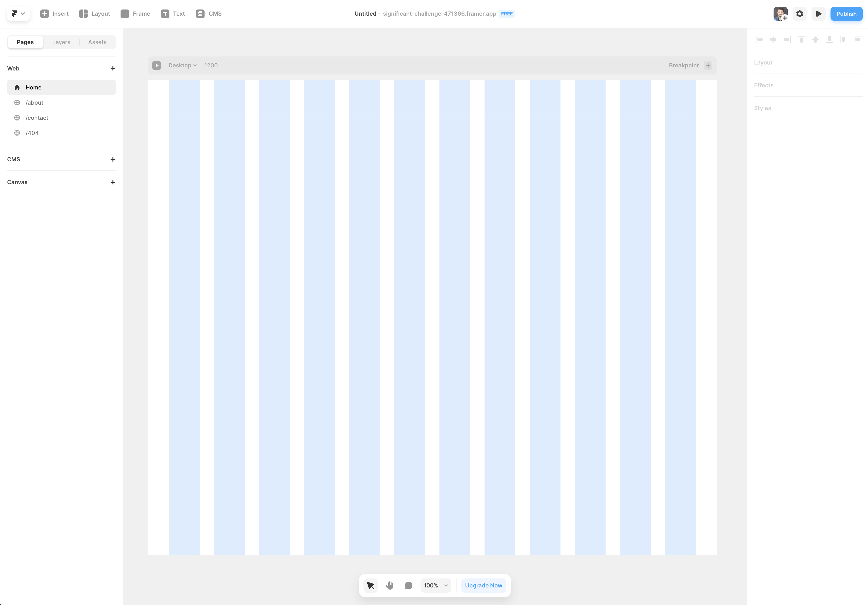Click the Publish button

click(846, 14)
